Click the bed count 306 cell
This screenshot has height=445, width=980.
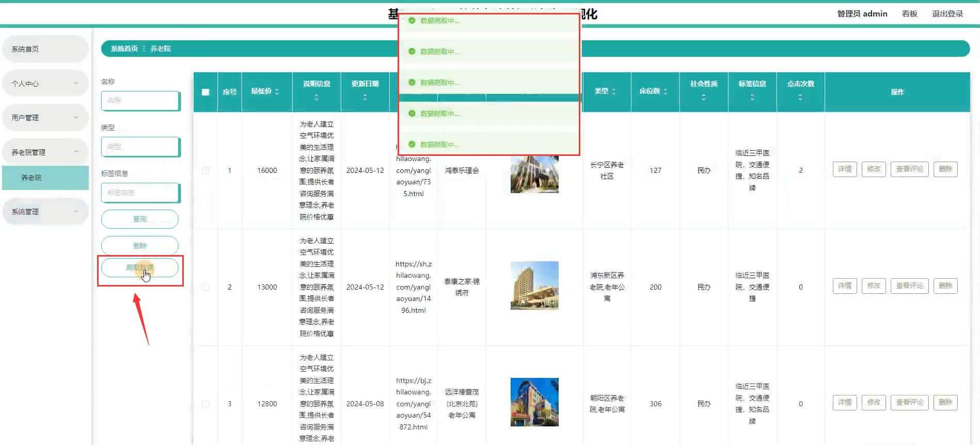[x=656, y=404]
